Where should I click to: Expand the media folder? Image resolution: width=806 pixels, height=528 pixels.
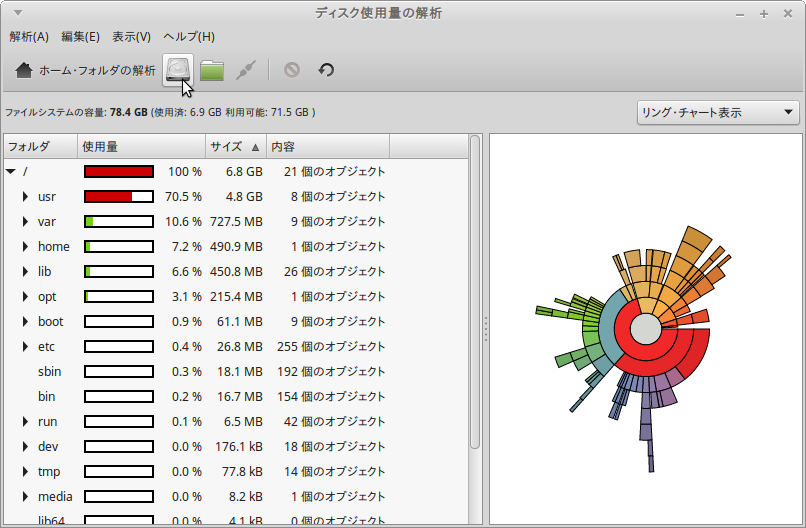pos(25,497)
